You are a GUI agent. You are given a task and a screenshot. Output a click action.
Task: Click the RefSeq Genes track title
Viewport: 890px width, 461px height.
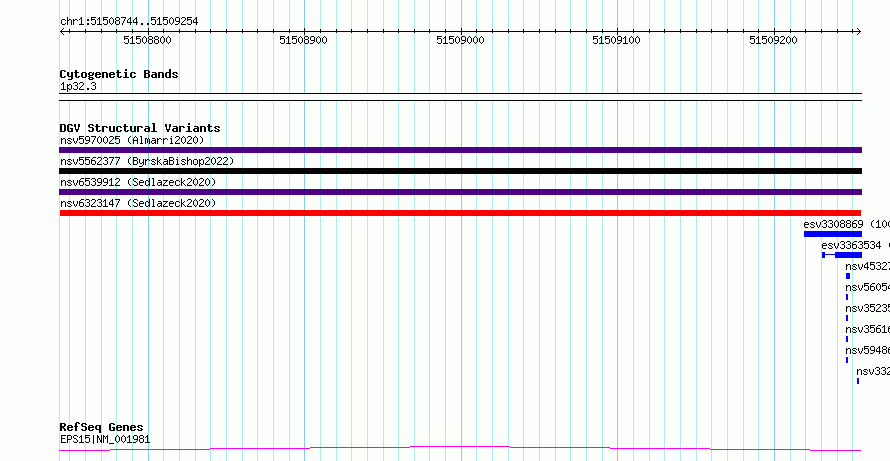point(102,428)
